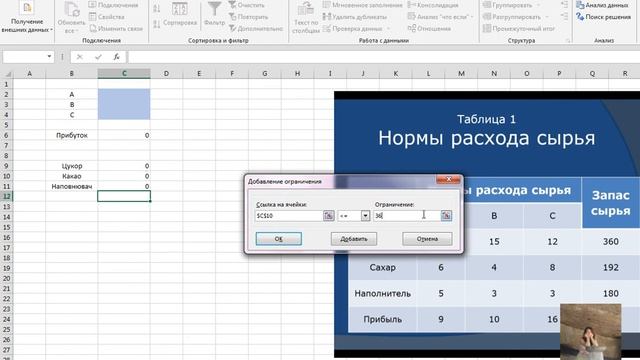Click Добавить in constraint dialog
The image size is (640, 360).
click(x=354, y=239)
